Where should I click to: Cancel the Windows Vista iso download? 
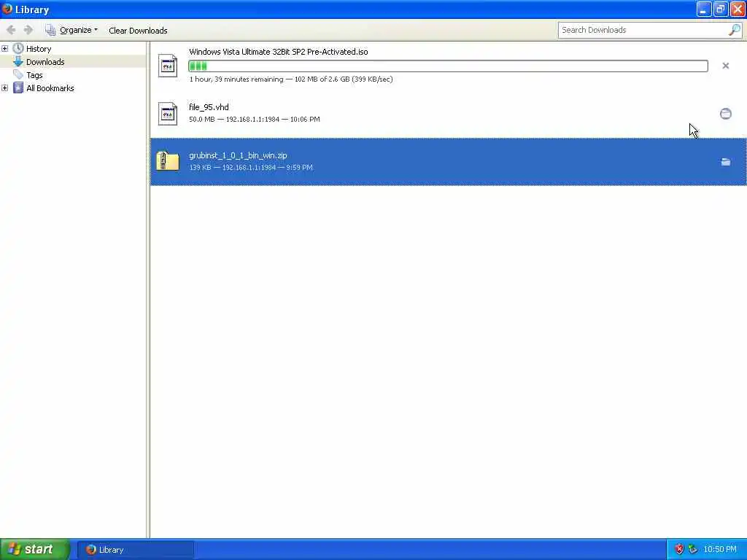point(726,66)
